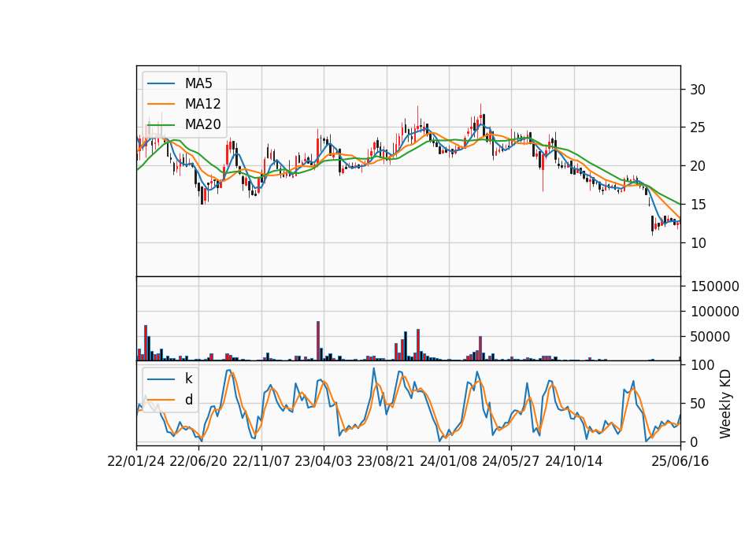Click the 22/06/20 date axis label

(x=198, y=461)
